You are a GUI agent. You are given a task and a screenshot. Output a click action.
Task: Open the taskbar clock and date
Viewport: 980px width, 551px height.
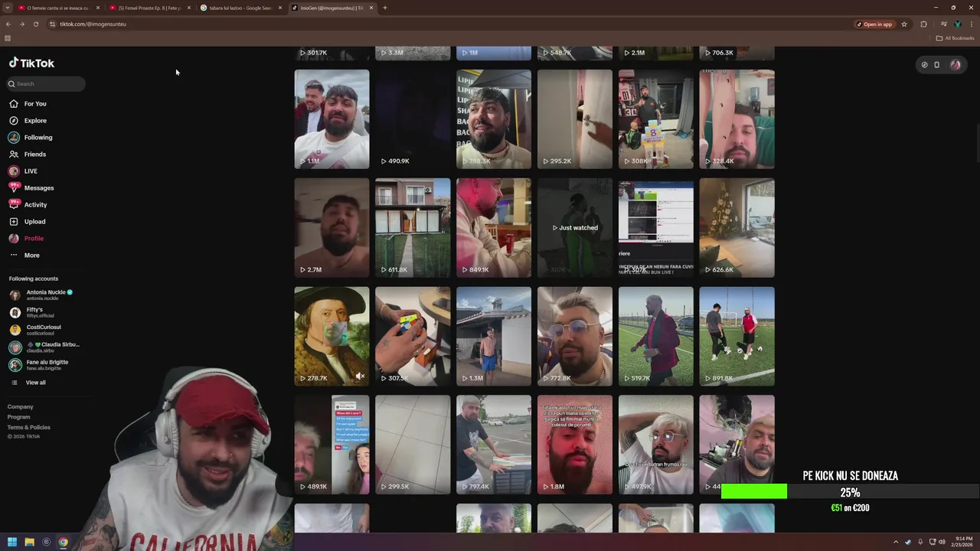pos(962,542)
